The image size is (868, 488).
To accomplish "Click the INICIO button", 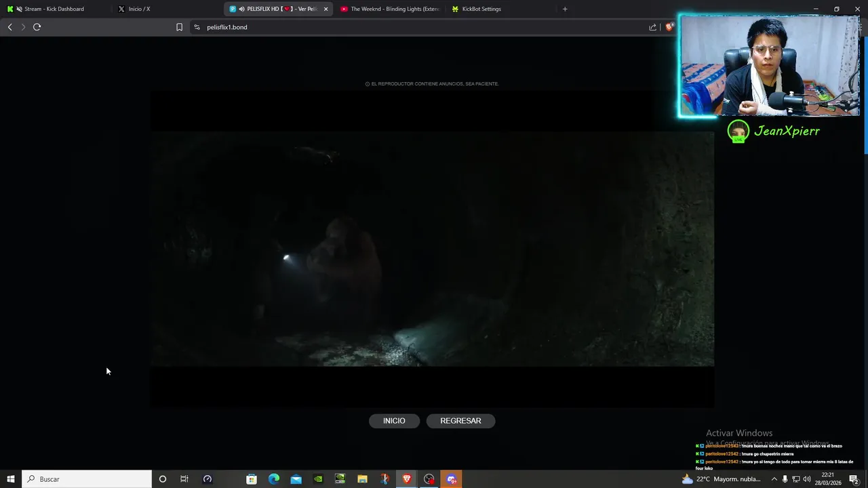I will (394, 421).
